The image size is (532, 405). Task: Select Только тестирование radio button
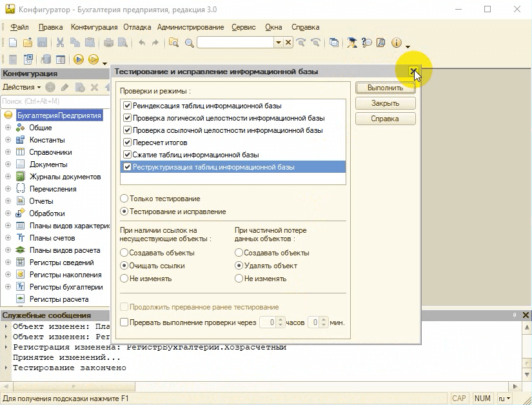coord(124,199)
